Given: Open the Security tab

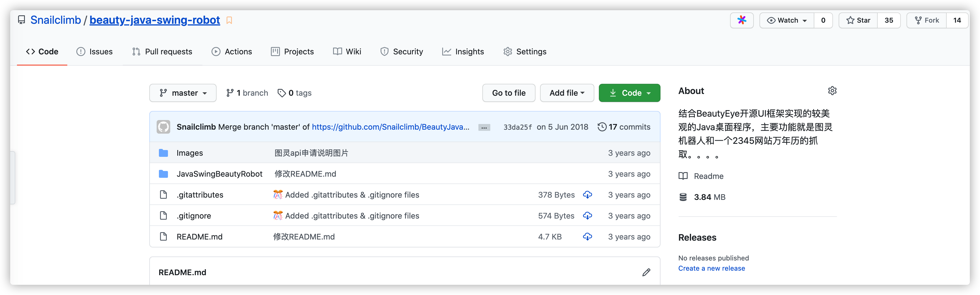Looking at the screenshot, I should coord(402,52).
